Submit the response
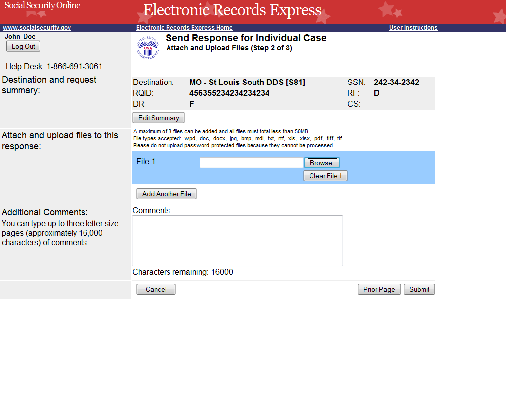The height and width of the screenshot is (420, 506). pyautogui.click(x=419, y=289)
